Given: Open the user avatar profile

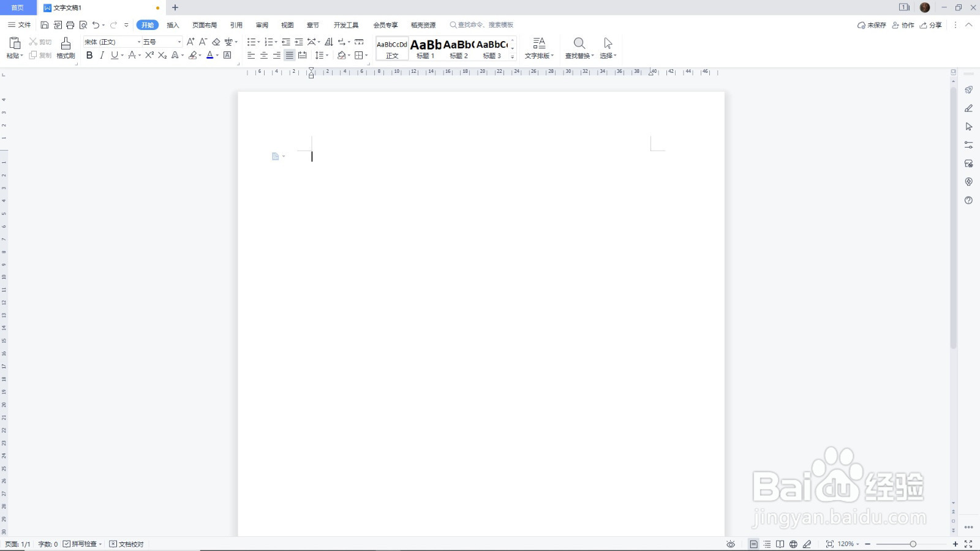Looking at the screenshot, I should 925,7.
